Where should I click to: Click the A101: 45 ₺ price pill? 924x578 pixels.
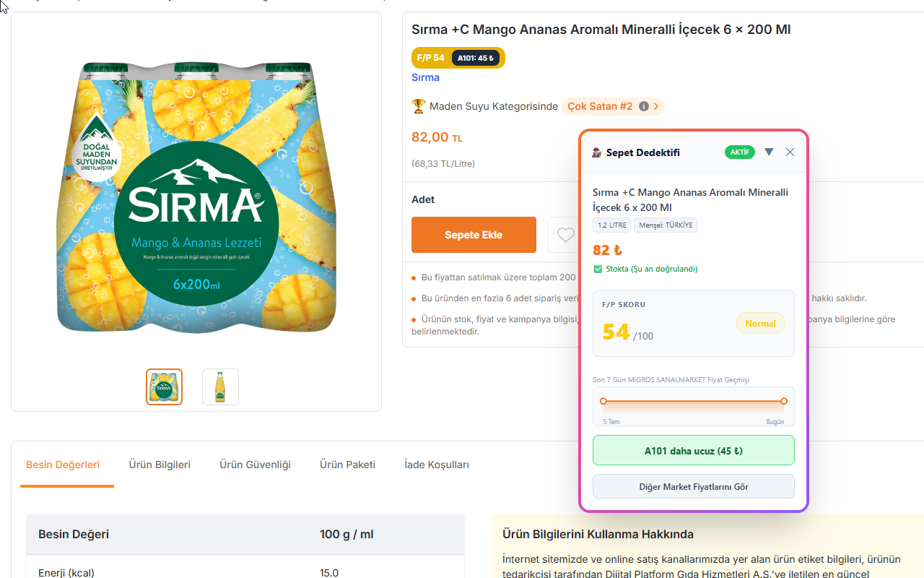(x=476, y=58)
